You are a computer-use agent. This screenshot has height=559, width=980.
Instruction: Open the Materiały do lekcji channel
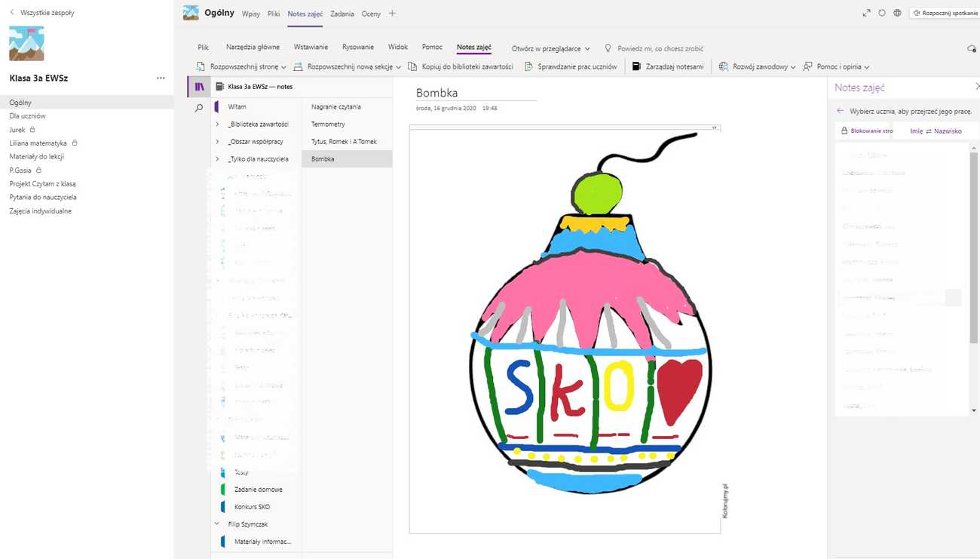pos(36,157)
